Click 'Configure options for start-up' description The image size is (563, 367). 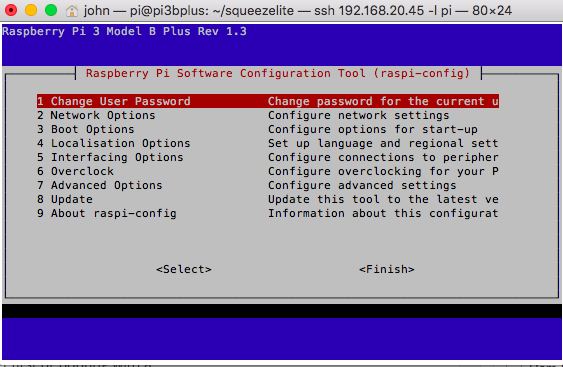tap(373, 129)
